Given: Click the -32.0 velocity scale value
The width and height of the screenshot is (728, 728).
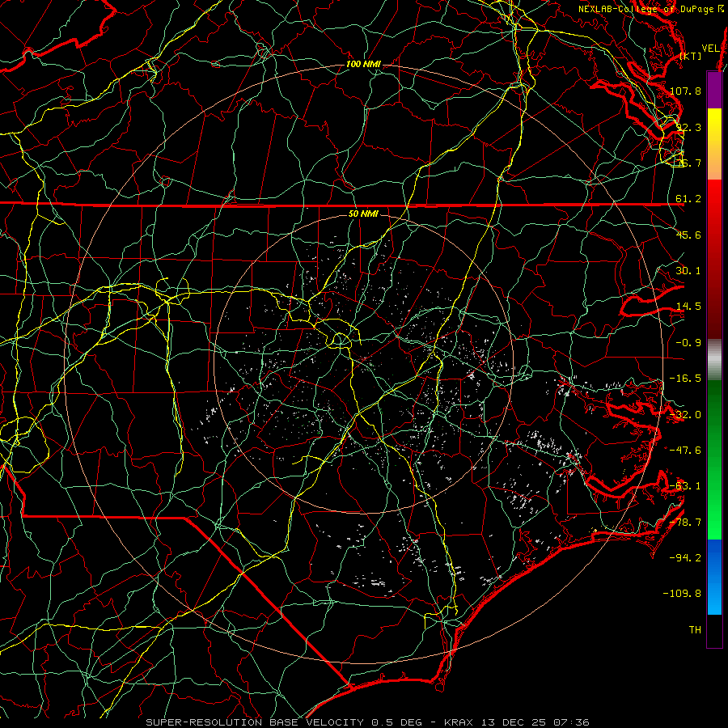Looking at the screenshot, I should pyautogui.click(x=685, y=415).
